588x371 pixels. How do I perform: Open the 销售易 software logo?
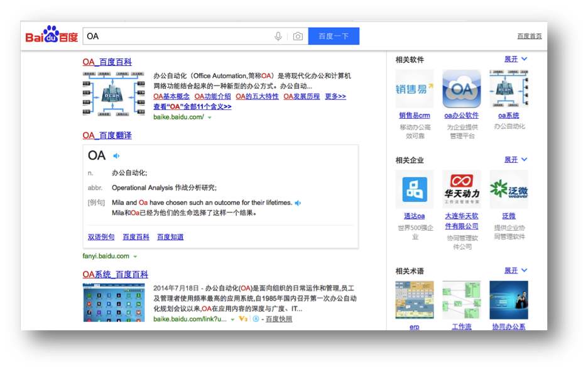coord(415,89)
